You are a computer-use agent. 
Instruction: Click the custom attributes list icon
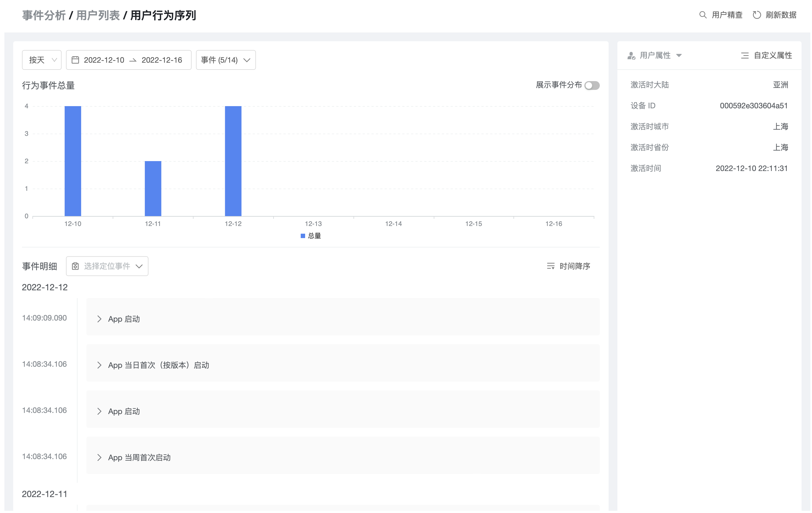click(745, 56)
